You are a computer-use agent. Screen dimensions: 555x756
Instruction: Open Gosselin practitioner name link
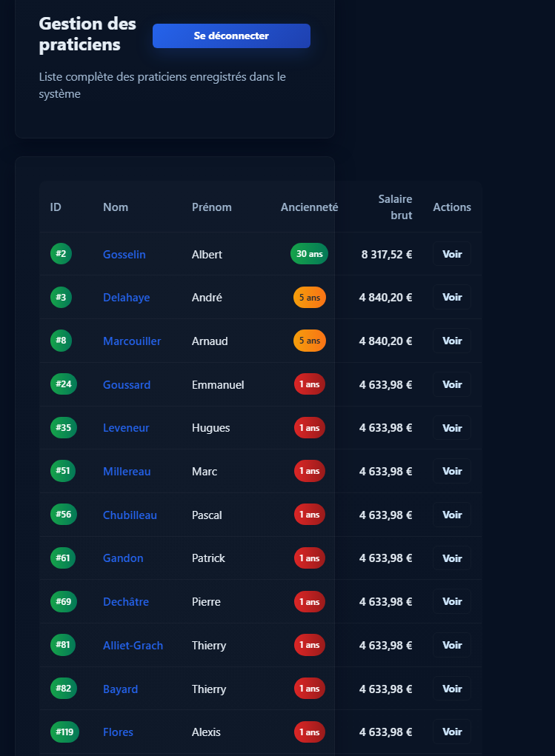click(124, 254)
